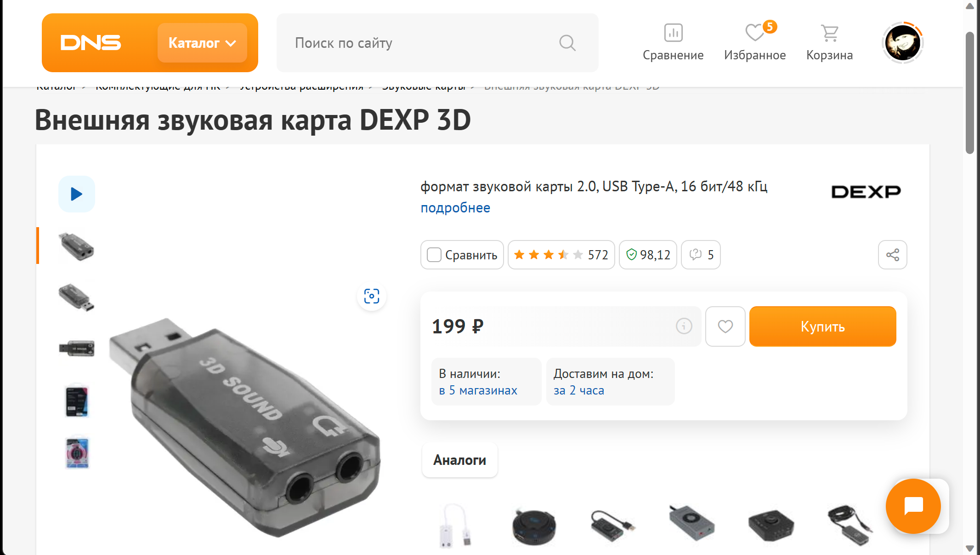Select the Аналоги tab
This screenshot has height=555, width=980.
pyautogui.click(x=459, y=460)
